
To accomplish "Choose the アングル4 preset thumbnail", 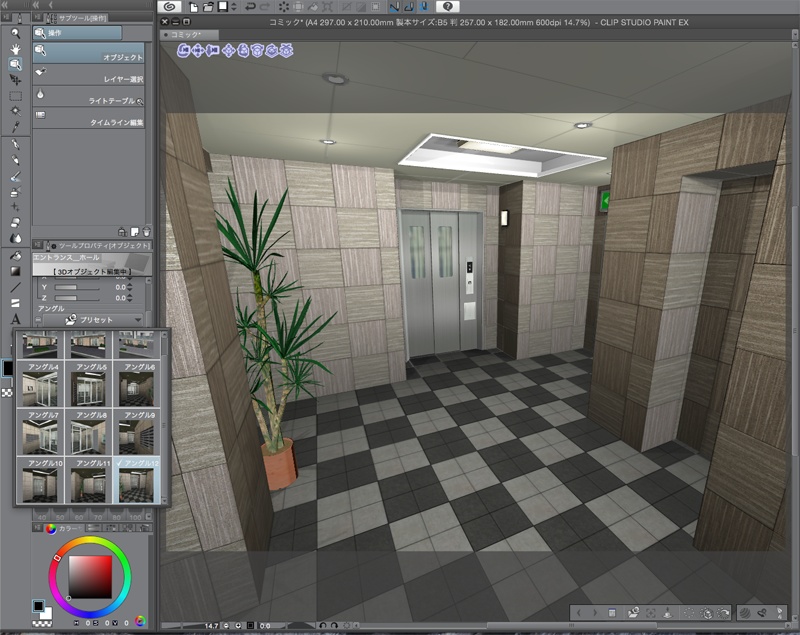I will pos(40,385).
